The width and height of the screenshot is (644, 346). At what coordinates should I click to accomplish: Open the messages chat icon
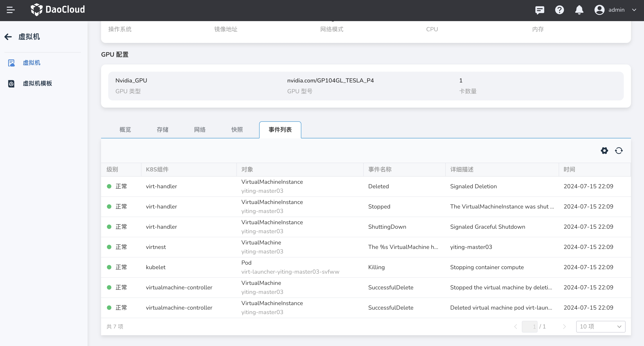[x=540, y=10]
